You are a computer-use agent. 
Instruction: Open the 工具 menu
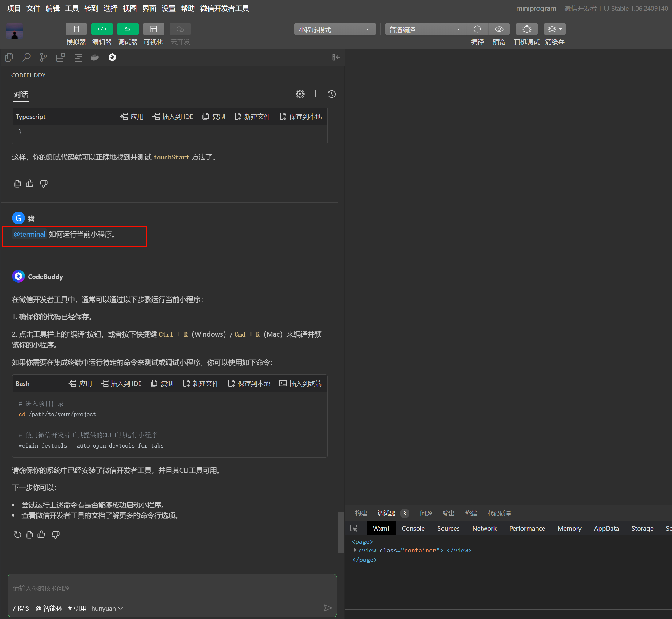pyautogui.click(x=72, y=8)
